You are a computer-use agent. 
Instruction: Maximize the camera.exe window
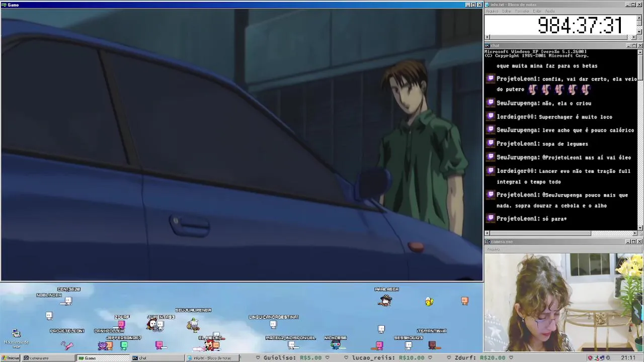633,242
